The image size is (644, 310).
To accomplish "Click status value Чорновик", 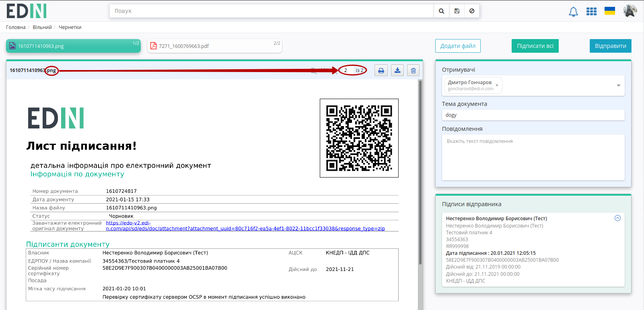I will click(121, 216).
